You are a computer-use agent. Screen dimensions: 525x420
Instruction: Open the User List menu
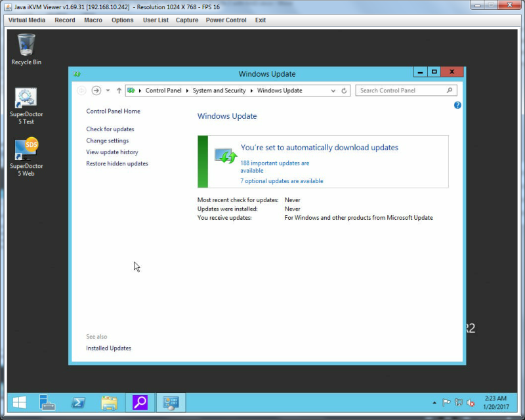tap(156, 20)
